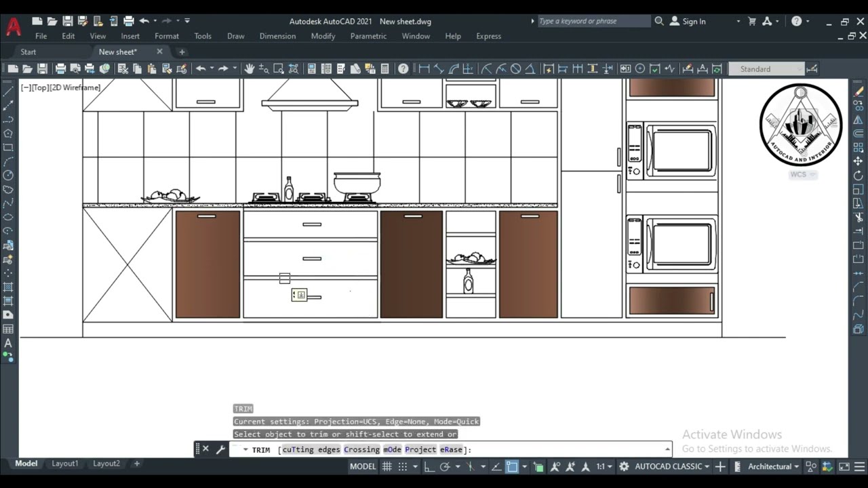This screenshot has height=488, width=868.
Task: Select the Line tool in draw toolbar
Action: 8,90
